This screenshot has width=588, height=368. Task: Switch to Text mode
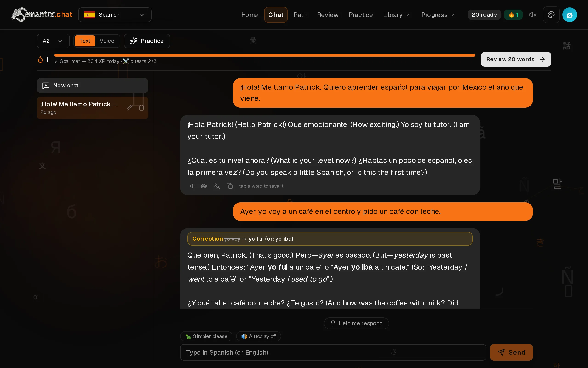[85, 41]
